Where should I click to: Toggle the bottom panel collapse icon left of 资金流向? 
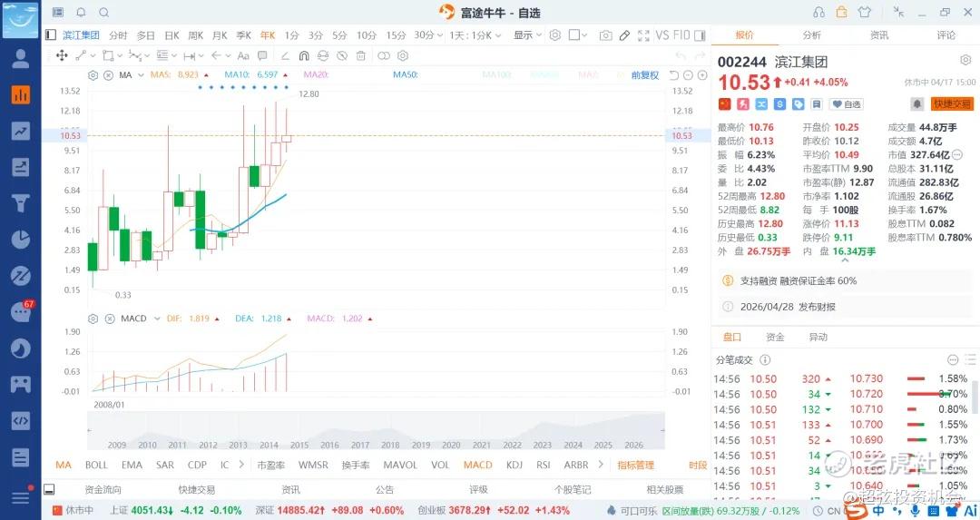click(x=49, y=489)
